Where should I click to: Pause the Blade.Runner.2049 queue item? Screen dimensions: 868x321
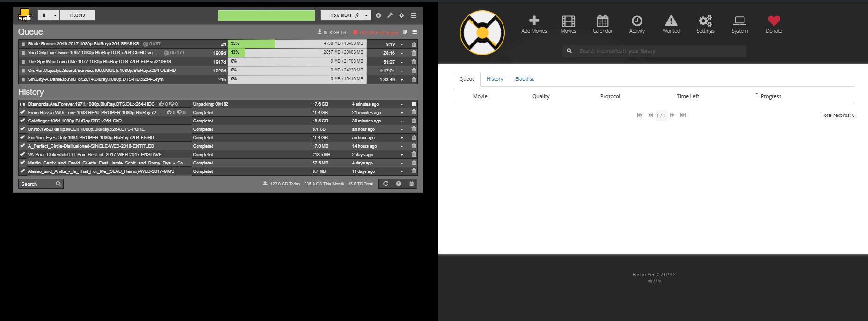[x=23, y=44]
